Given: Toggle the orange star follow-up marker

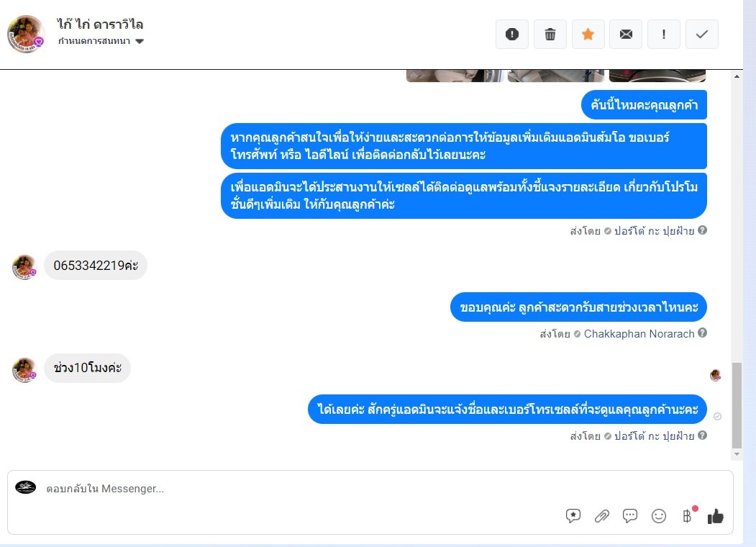Looking at the screenshot, I should tap(588, 35).
